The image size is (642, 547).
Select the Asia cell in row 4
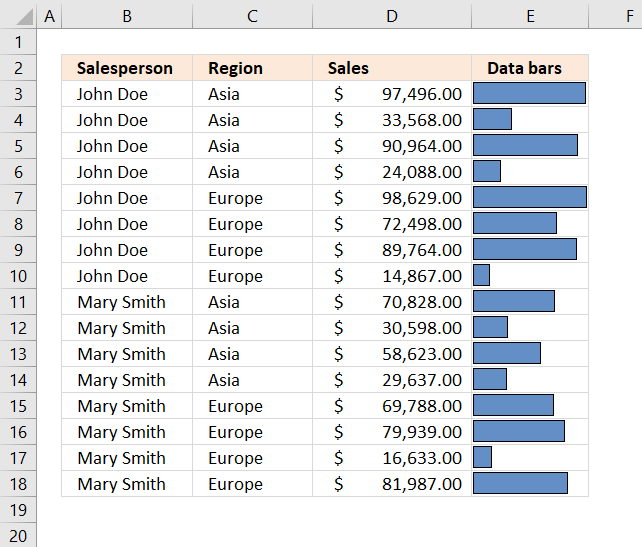point(252,120)
